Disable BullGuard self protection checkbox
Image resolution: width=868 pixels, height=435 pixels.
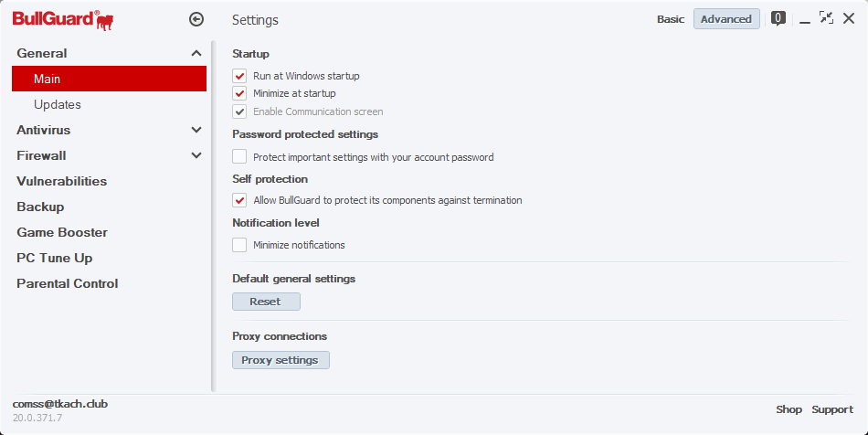pos(240,200)
